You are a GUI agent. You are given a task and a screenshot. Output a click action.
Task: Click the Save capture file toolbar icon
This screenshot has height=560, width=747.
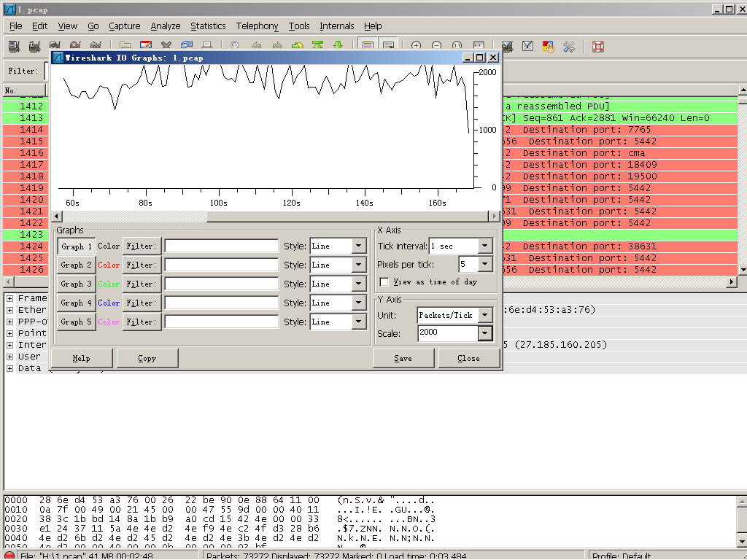[x=145, y=46]
